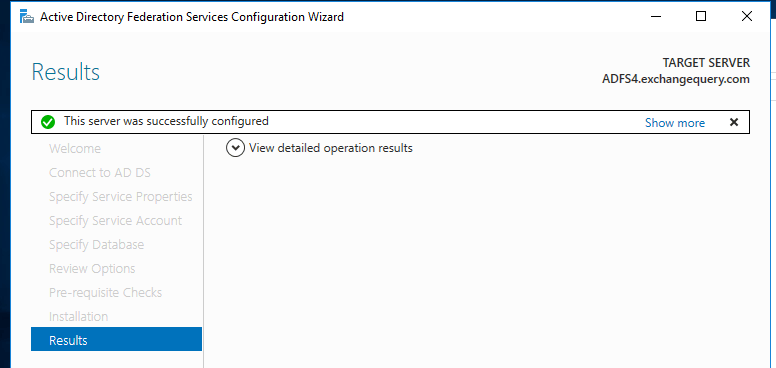The height and width of the screenshot is (368, 776).
Task: Select Pre-requisite Checks step
Action: click(105, 293)
